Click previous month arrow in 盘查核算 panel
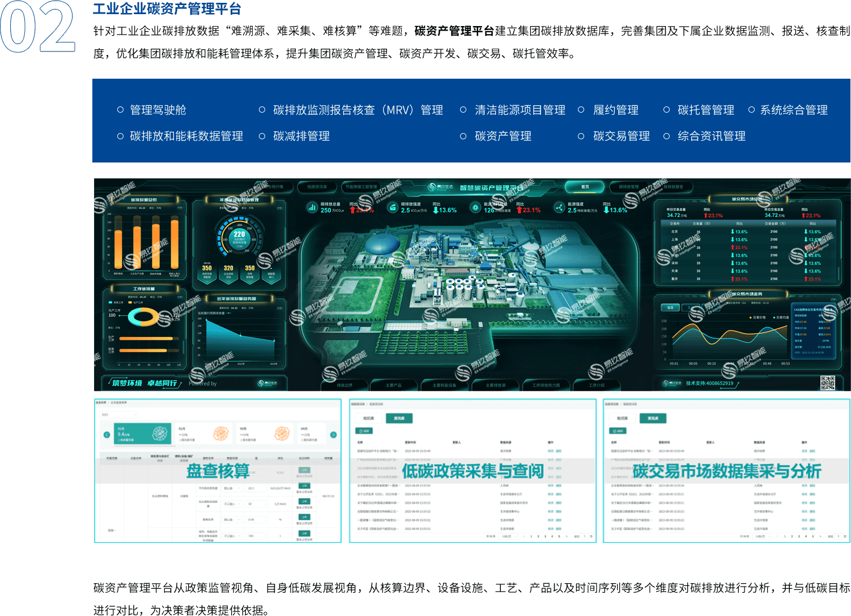Image resolution: width=851 pixels, height=616 pixels. tap(107, 435)
